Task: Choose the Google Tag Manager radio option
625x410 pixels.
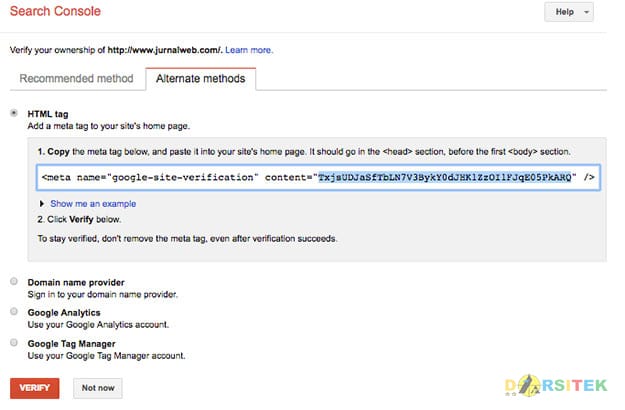Action: coord(14,343)
